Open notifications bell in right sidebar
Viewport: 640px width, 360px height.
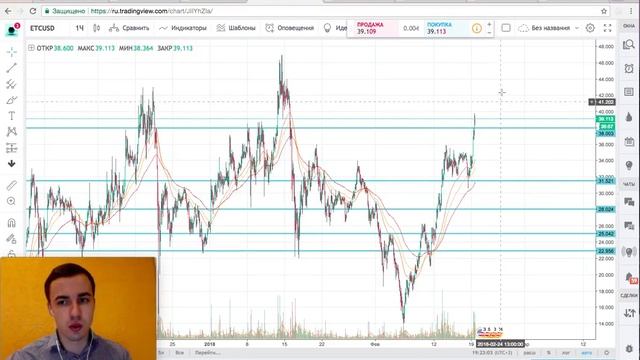(630, 278)
